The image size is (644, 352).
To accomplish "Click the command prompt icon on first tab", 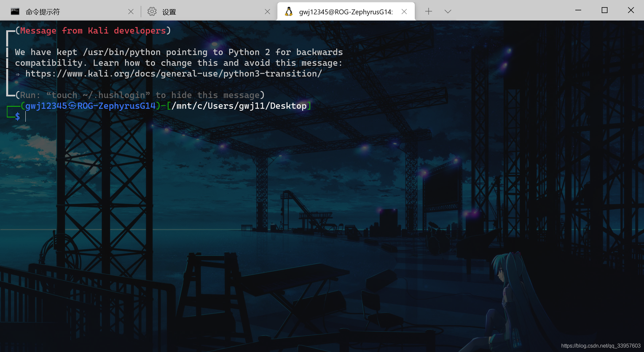I will pos(15,12).
